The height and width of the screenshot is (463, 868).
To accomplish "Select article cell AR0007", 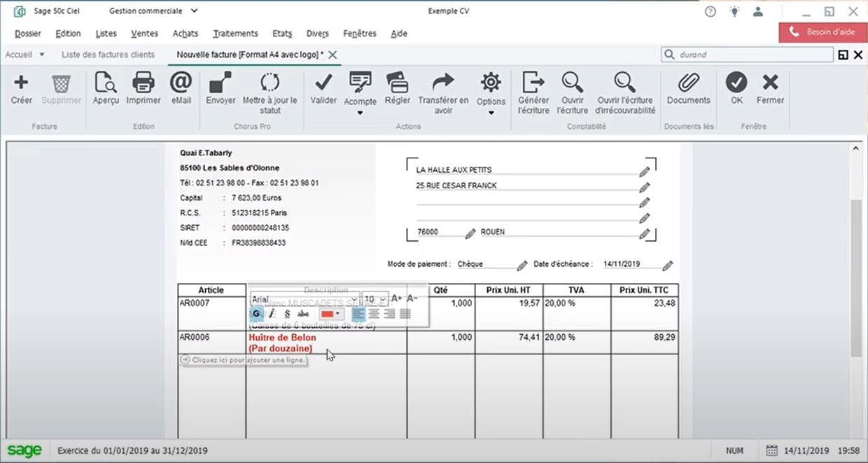I will point(211,314).
